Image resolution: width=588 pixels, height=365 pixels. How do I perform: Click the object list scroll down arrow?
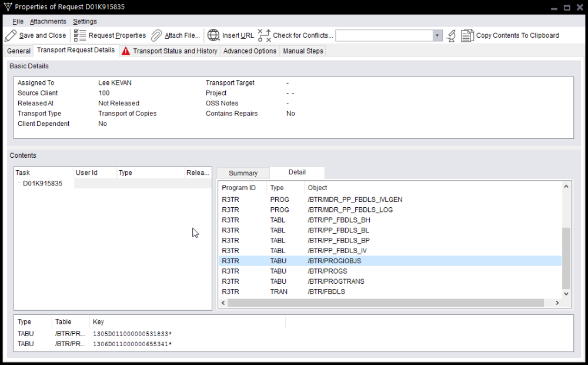coord(566,293)
